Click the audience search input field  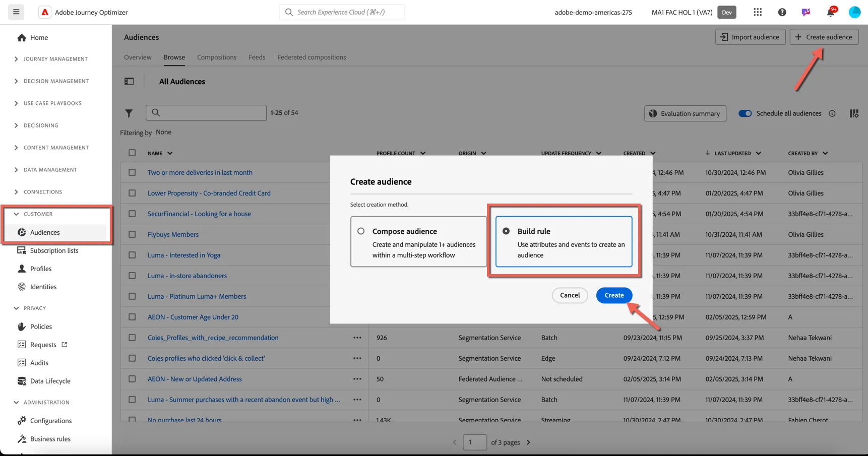coord(206,112)
